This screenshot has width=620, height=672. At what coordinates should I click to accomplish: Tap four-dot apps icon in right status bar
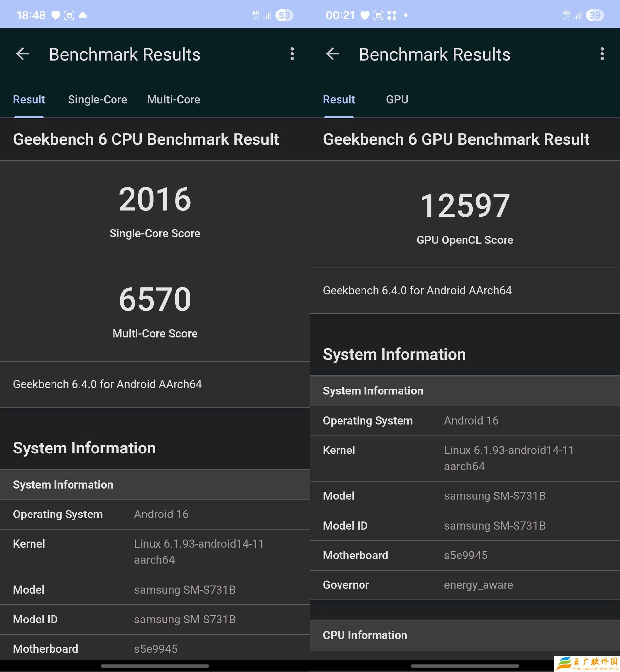(x=392, y=15)
